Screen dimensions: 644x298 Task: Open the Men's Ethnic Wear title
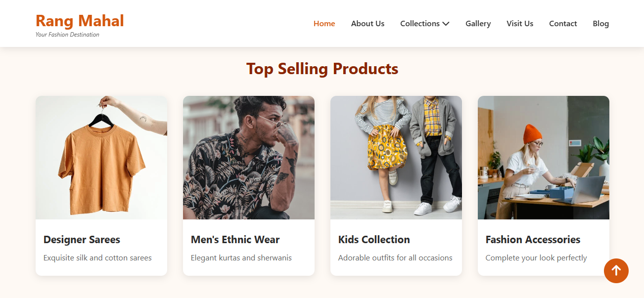[x=235, y=240]
